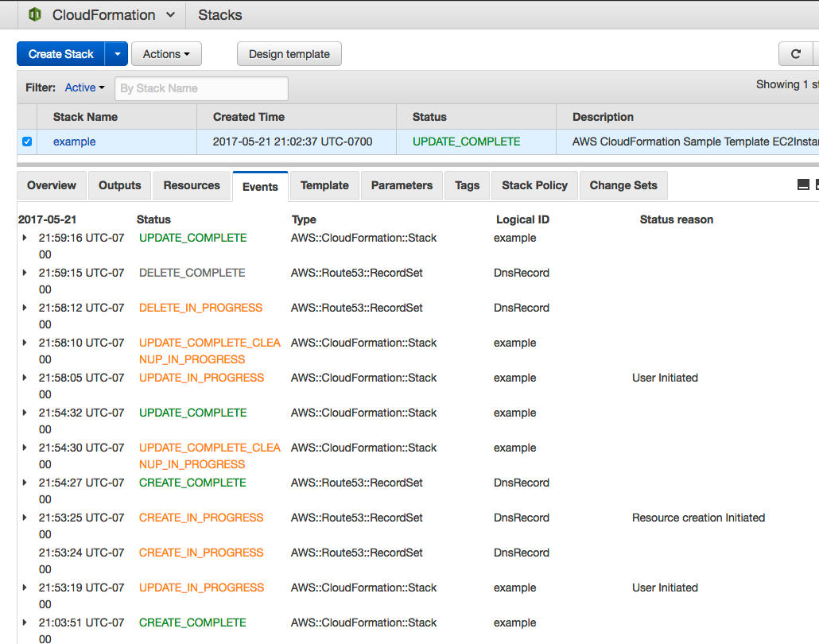The image size is (819, 644).
Task: Click the refresh stacks icon button
Action: point(795,54)
